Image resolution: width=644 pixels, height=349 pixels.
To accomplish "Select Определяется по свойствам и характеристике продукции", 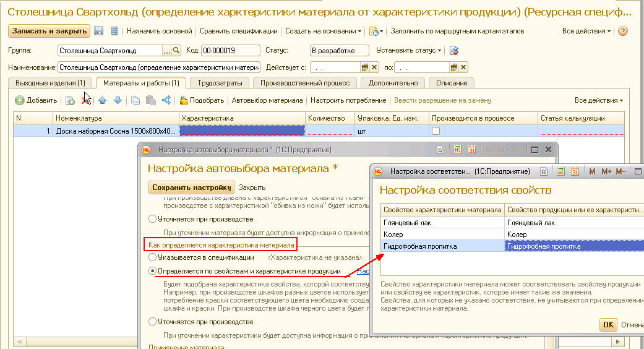I will point(152,271).
